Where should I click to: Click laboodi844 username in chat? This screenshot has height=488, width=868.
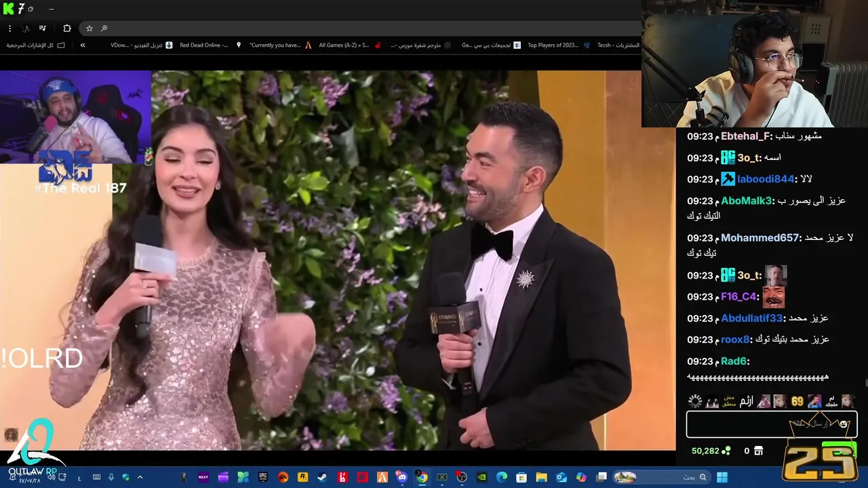766,180
